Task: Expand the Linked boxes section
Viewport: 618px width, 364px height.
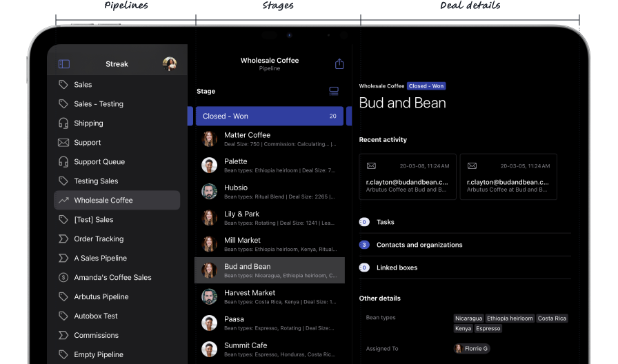Action: coord(465,268)
